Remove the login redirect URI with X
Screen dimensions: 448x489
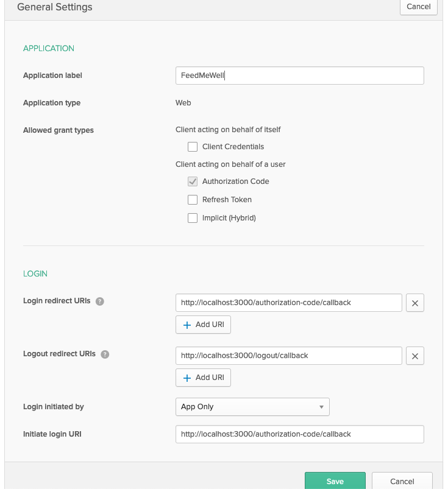click(x=414, y=303)
